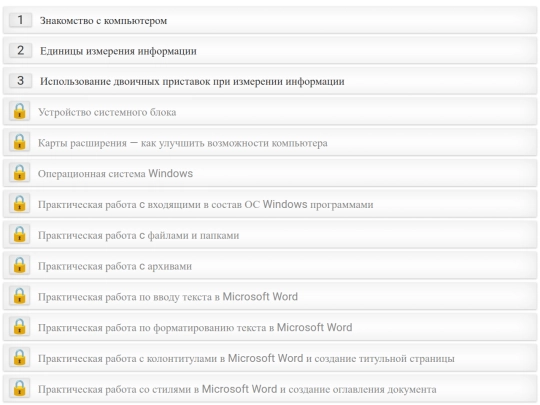Click lock icon beside ОС Windows программами lesson
The image size is (540, 405).
click(x=20, y=204)
